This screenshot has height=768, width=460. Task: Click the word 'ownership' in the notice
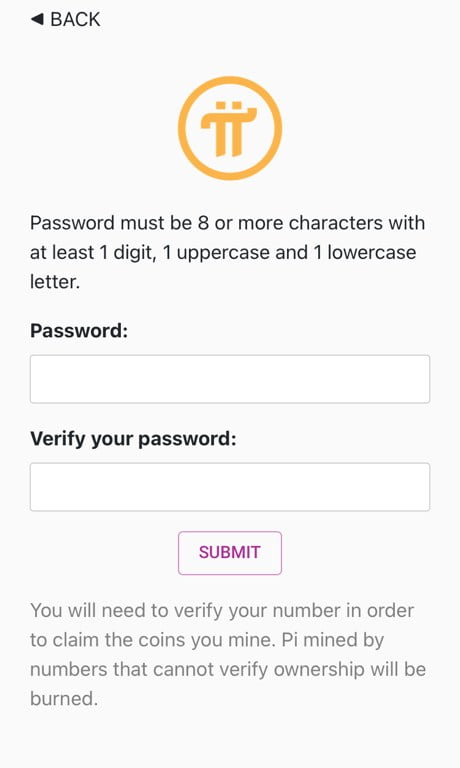point(318,670)
